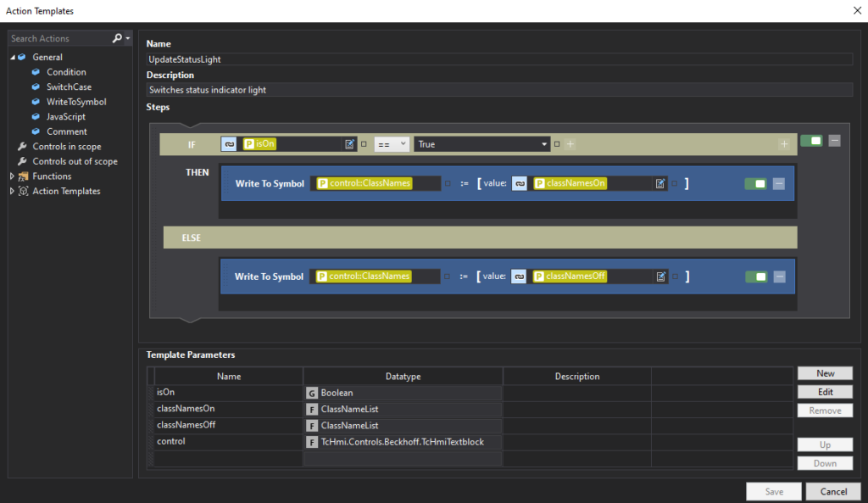This screenshot has height=503, width=868.
Task: Click the pencil edit icon on classNamesOn binding
Action: coord(660,182)
